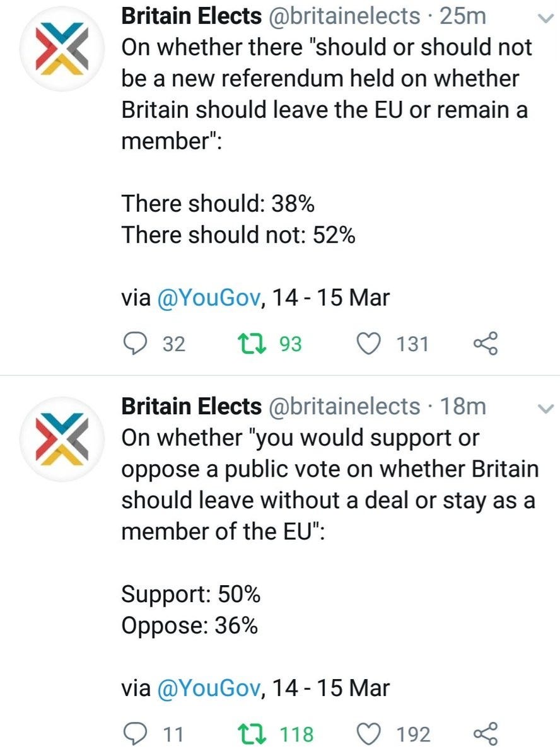Open dropdown arrow on the 25m tweet
This screenshot has width=560, height=756.
(x=542, y=20)
